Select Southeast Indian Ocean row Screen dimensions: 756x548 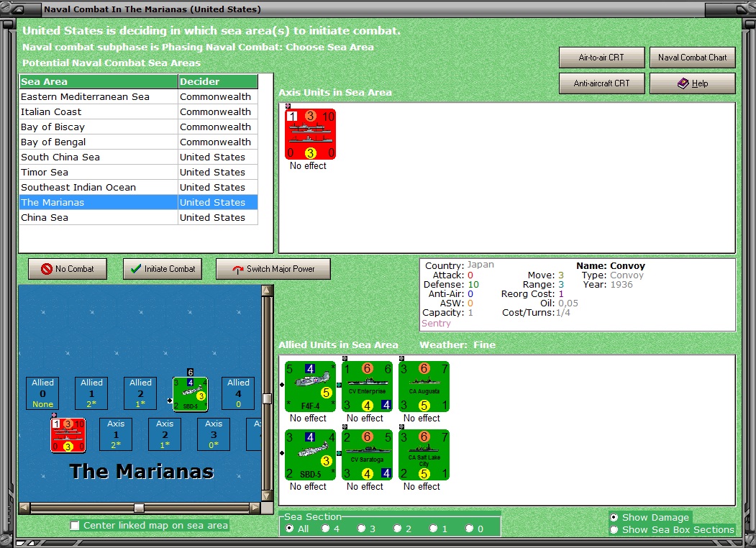click(139, 187)
